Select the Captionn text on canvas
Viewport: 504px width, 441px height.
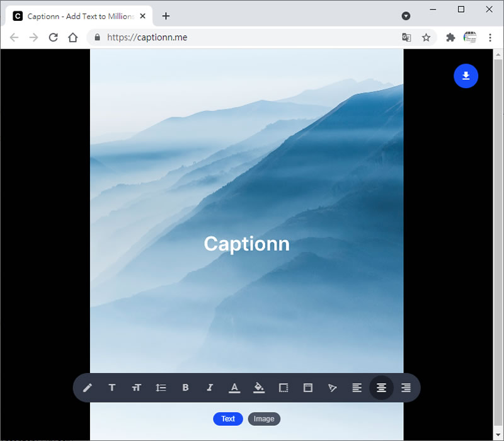point(247,244)
